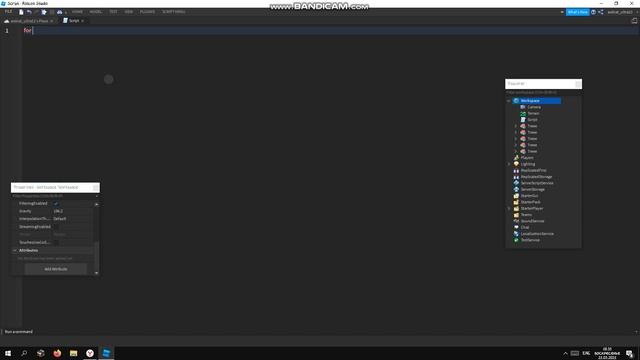640x360 pixels.
Task: Click the Properties panel scroll-down arrow
Action: click(x=96, y=273)
